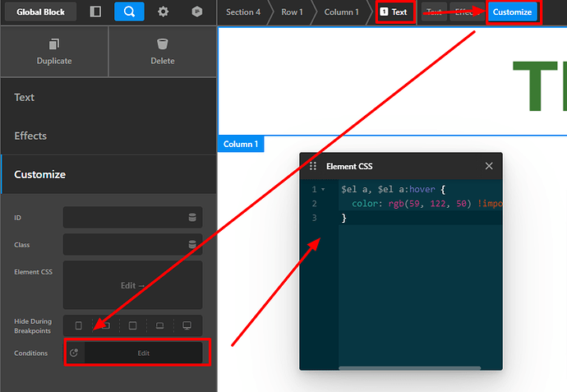Click the magnifier Inspector icon in top toolbar

point(129,12)
